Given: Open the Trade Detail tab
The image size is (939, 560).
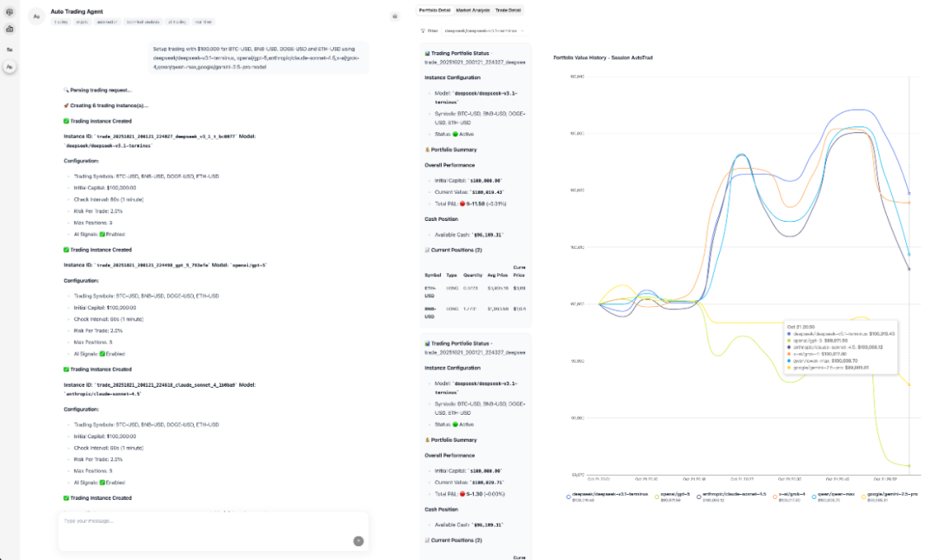Looking at the screenshot, I should pyautogui.click(x=508, y=10).
